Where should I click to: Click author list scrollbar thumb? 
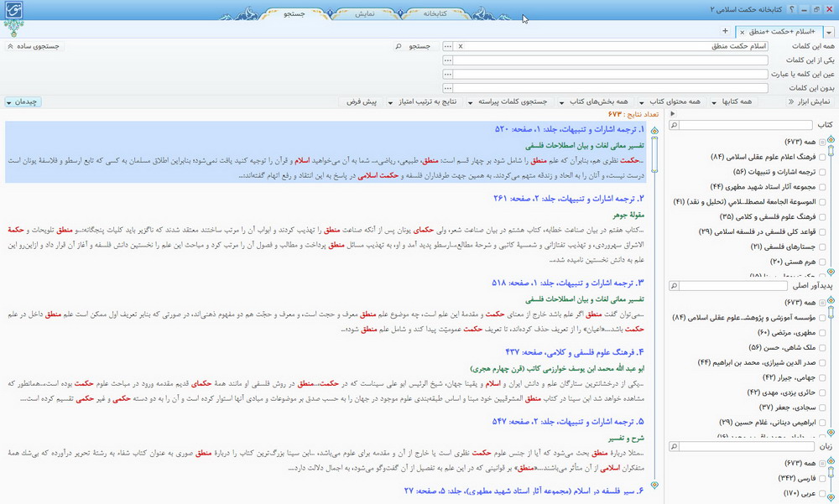tap(831, 313)
